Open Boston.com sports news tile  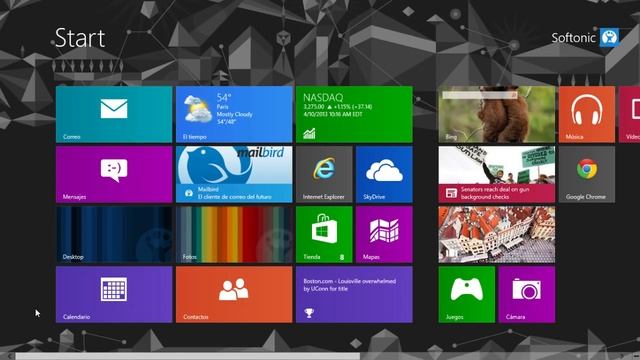(354, 294)
